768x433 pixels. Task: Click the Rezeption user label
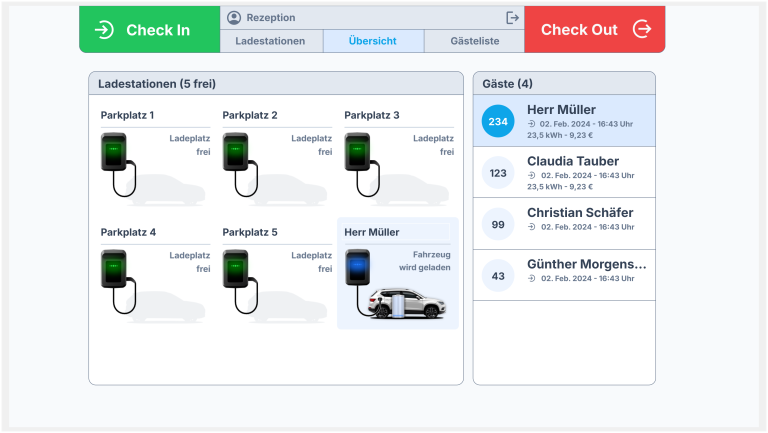271,18
